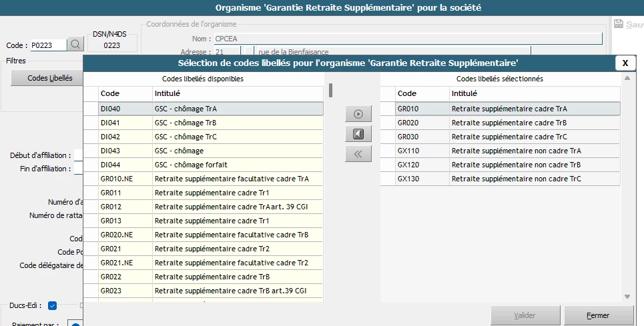Click the Valider button

click(x=525, y=315)
